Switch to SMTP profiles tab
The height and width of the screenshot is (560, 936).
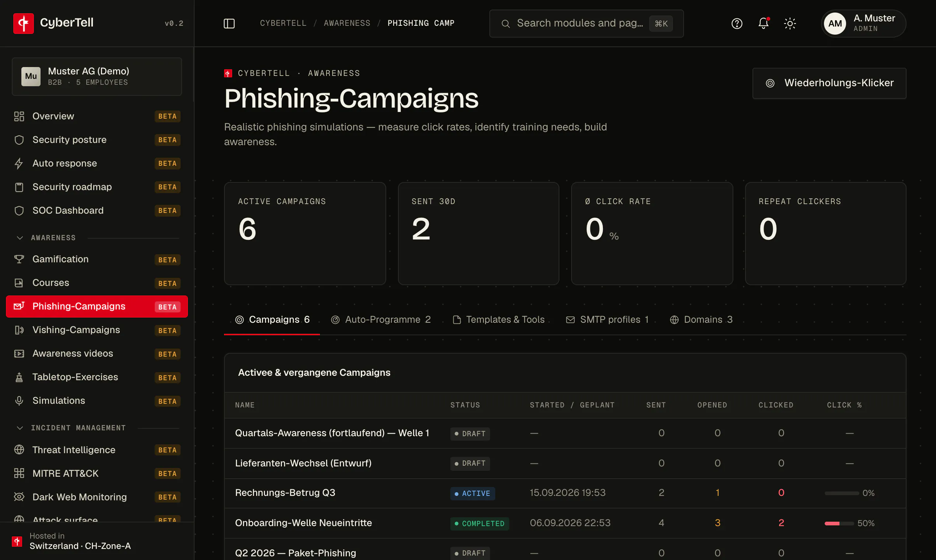coord(607,320)
